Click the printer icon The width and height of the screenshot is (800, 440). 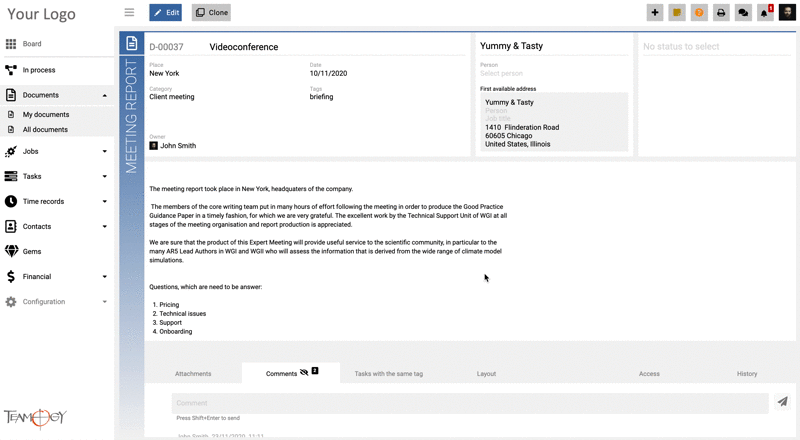tap(721, 13)
